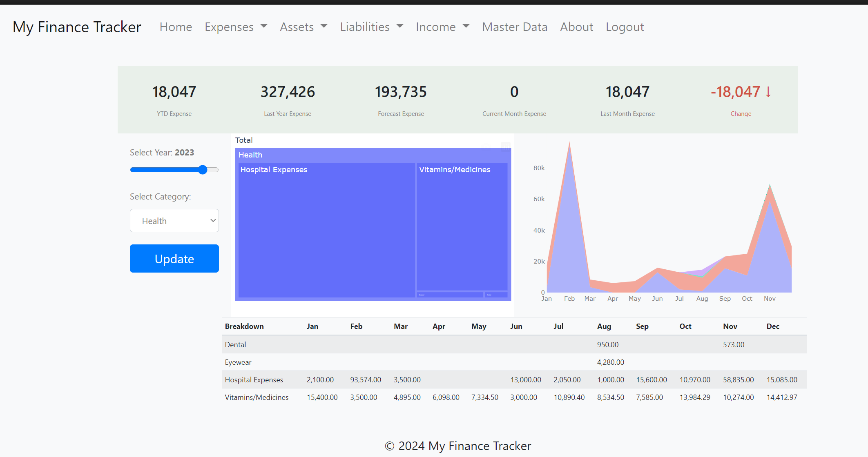Click the Dental row label

pyautogui.click(x=235, y=345)
